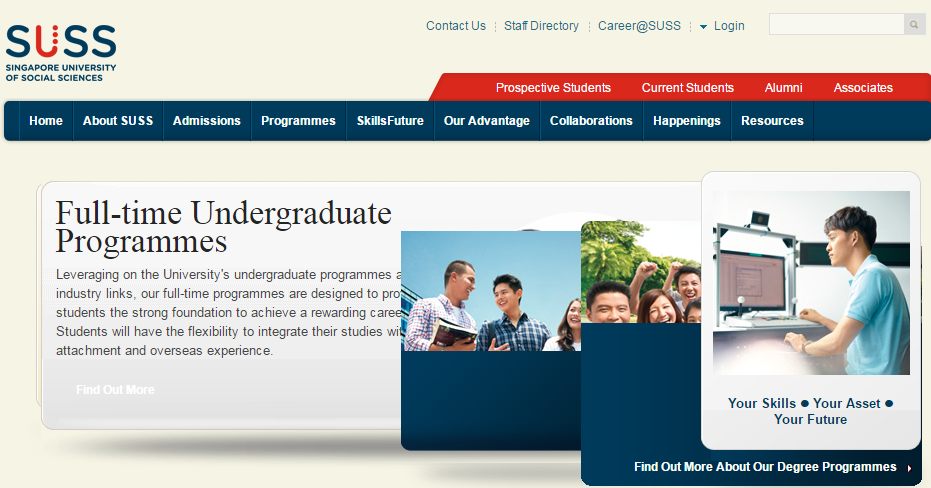Screen dimensions: 931x488
Task: Select the Associates tab
Action: tap(863, 88)
